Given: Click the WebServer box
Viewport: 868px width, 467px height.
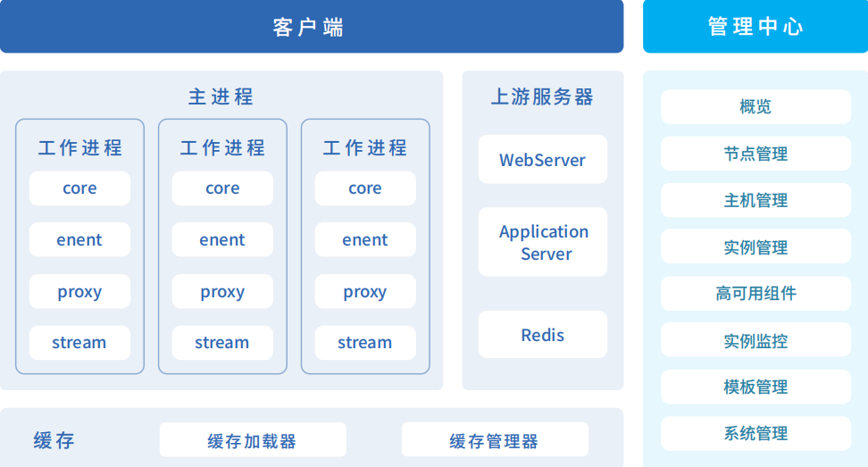Looking at the screenshot, I should (542, 160).
